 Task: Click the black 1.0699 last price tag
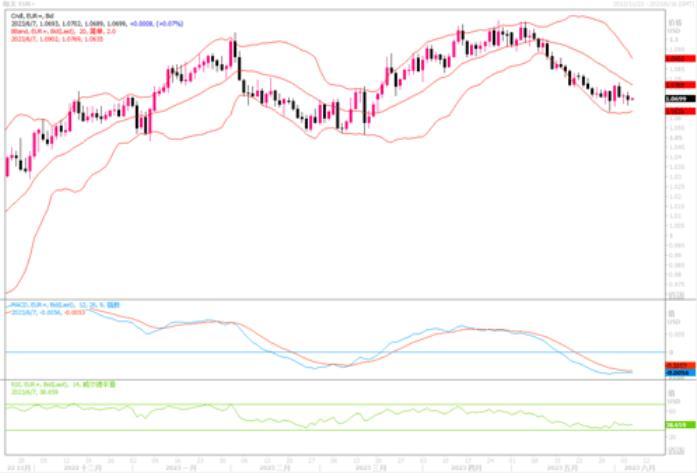click(676, 99)
